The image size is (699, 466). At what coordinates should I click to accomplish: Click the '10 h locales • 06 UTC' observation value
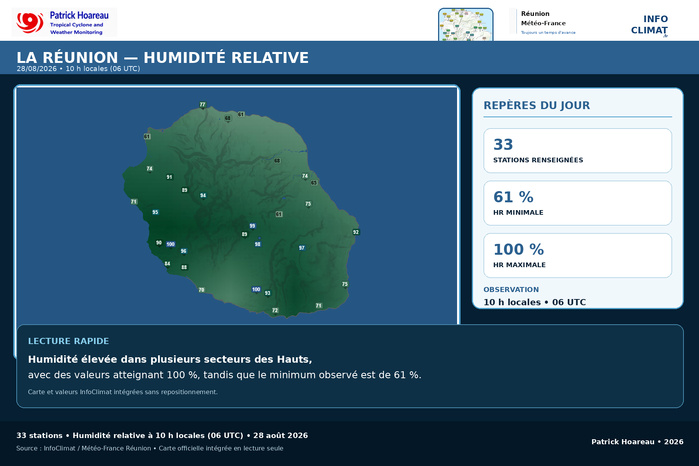(x=535, y=302)
